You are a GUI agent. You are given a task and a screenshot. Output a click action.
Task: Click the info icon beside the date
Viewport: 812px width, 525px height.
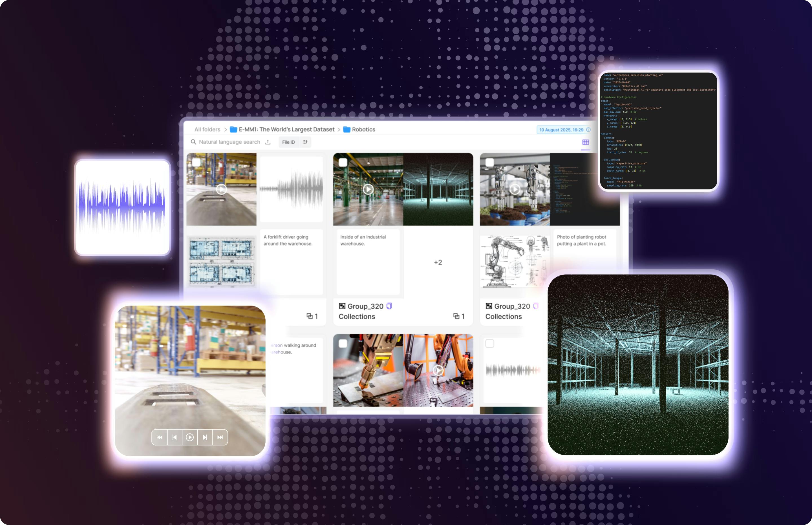point(588,130)
